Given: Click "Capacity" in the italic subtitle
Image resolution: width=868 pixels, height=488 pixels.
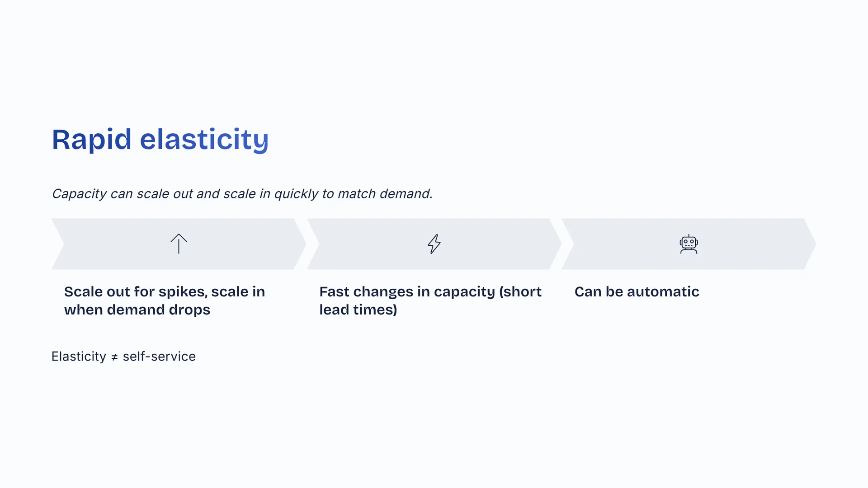Looking at the screenshot, I should coord(79,194).
